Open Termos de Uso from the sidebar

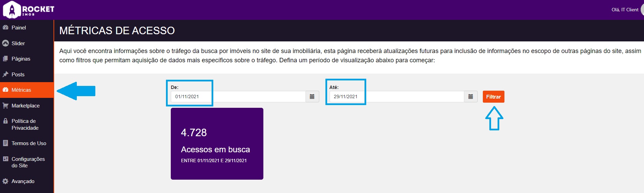29,143
